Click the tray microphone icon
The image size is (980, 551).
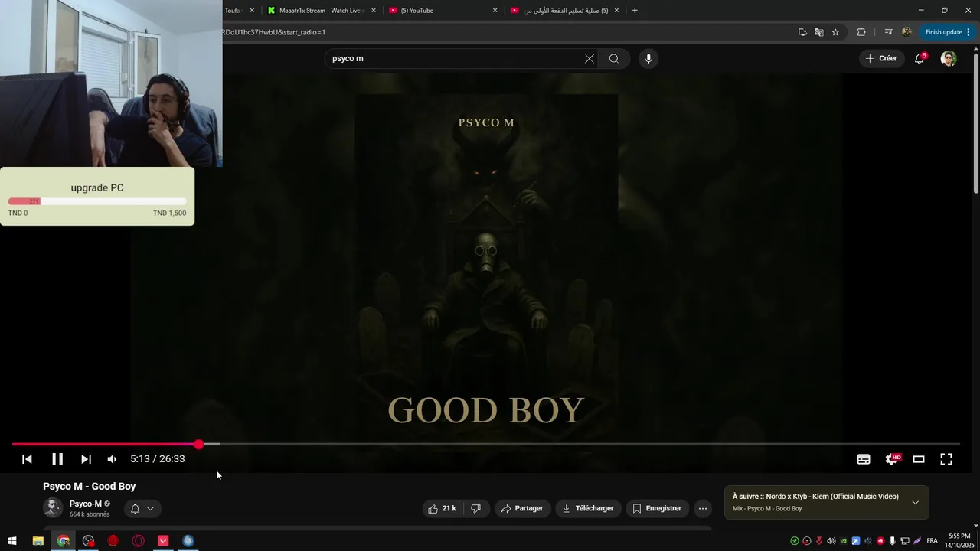pos(893,541)
